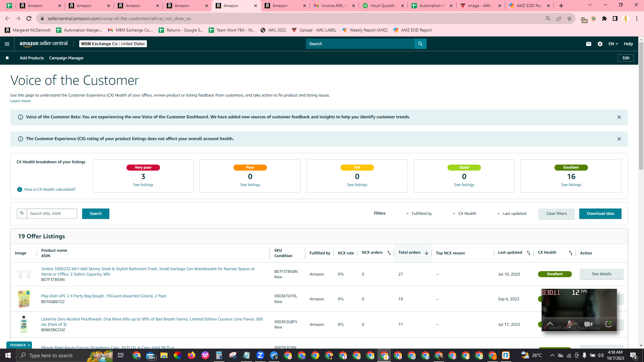Viewport: 644px width, 362px height.
Task: Open the browser tab search chevron
Action: [x=590, y=5]
